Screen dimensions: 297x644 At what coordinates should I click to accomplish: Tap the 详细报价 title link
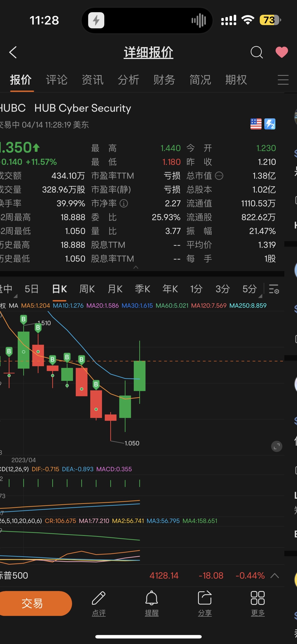coord(148,53)
